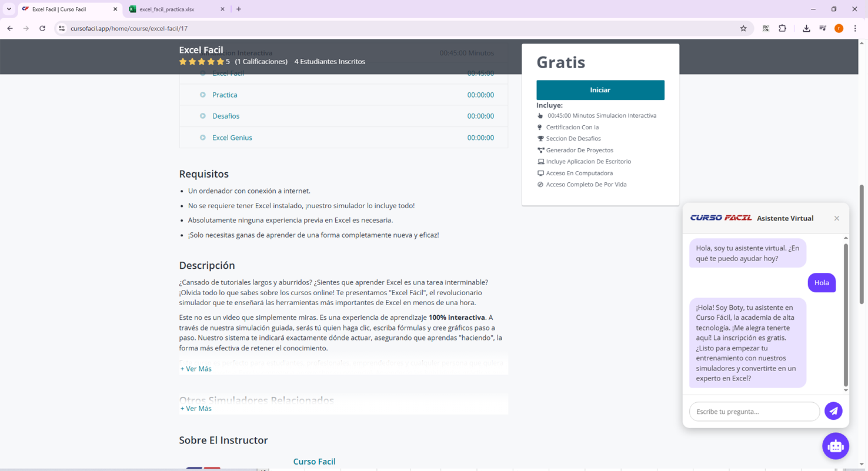This screenshot has height=471, width=868.
Task: Click the 'Gratis' price heading
Action: tap(561, 62)
